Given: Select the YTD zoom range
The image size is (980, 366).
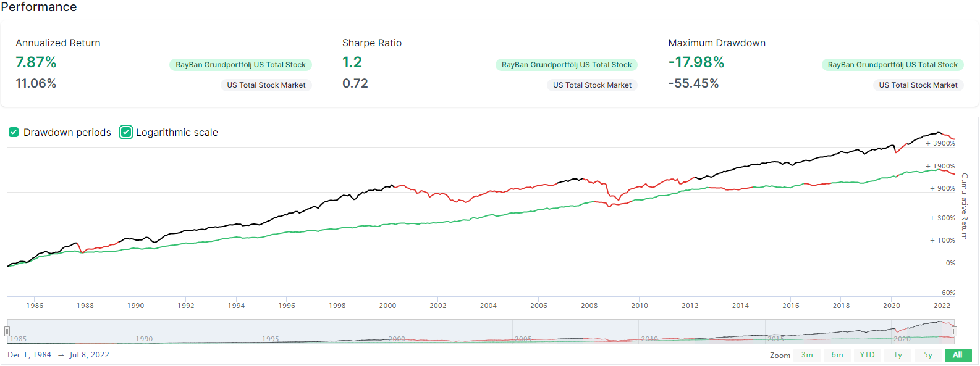Looking at the screenshot, I should [x=867, y=355].
